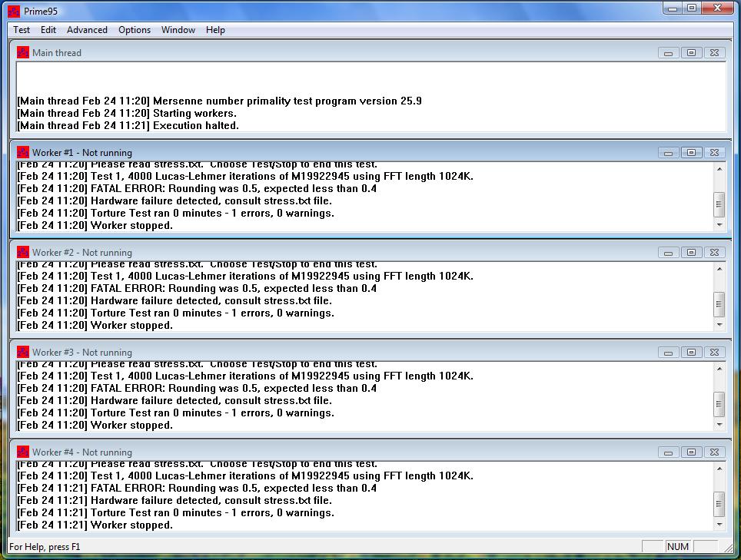Click Worker #2 scrollbar down arrow

point(719,325)
